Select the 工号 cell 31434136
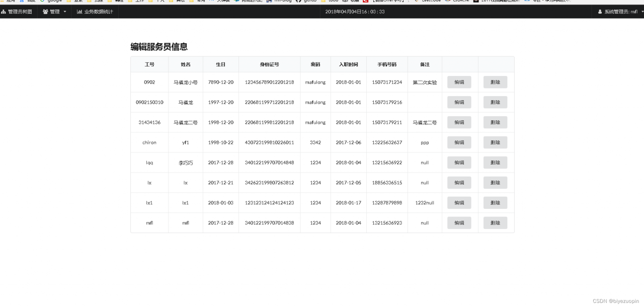This screenshot has height=307, width=644. tap(149, 122)
